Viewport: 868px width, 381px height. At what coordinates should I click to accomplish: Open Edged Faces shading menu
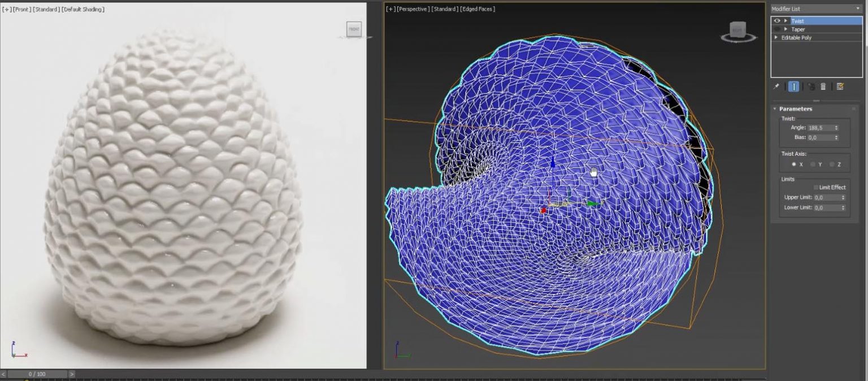478,9
